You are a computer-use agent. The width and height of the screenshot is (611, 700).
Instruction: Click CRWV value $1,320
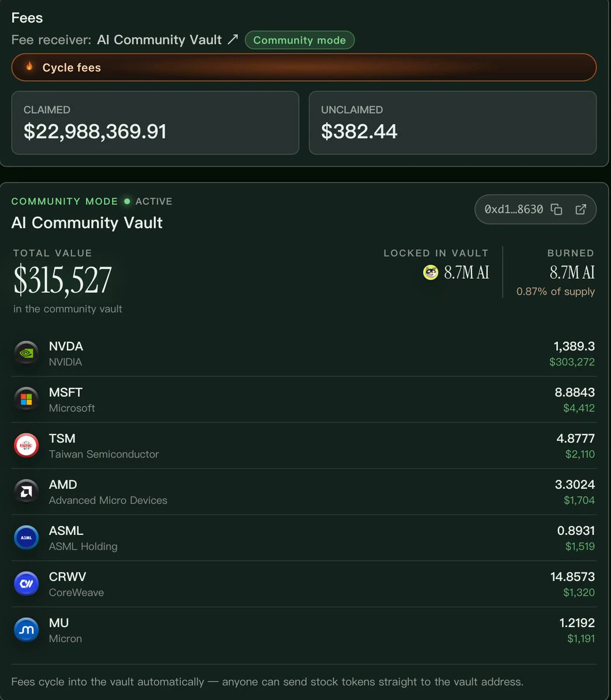[579, 593]
